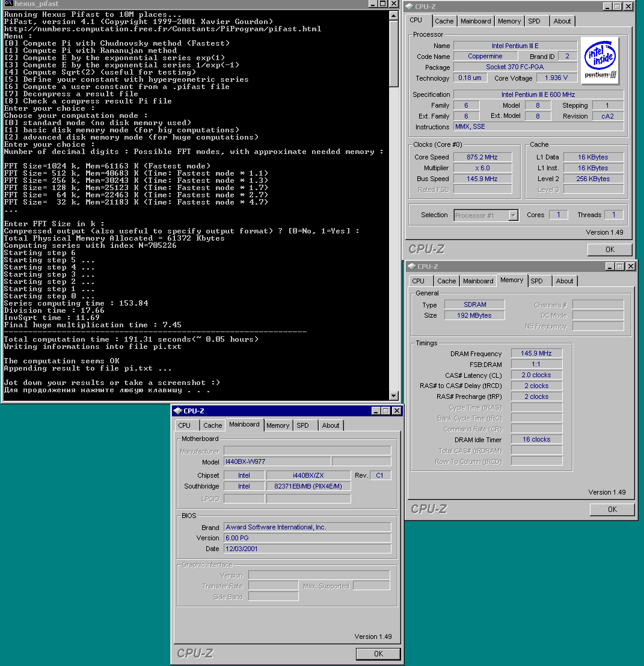Click the chipset Rev. value 'C1'
This screenshot has width=644, height=666.
[x=380, y=476]
